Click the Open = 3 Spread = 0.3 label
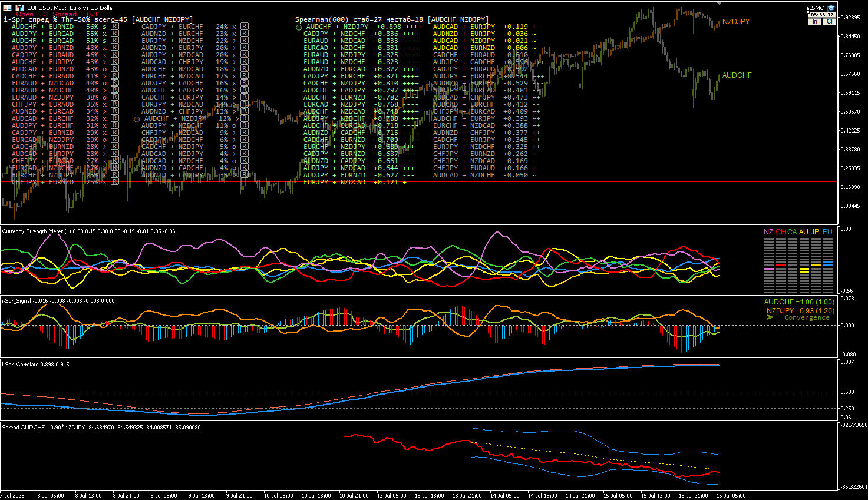868x500 pixels. (57, 14)
